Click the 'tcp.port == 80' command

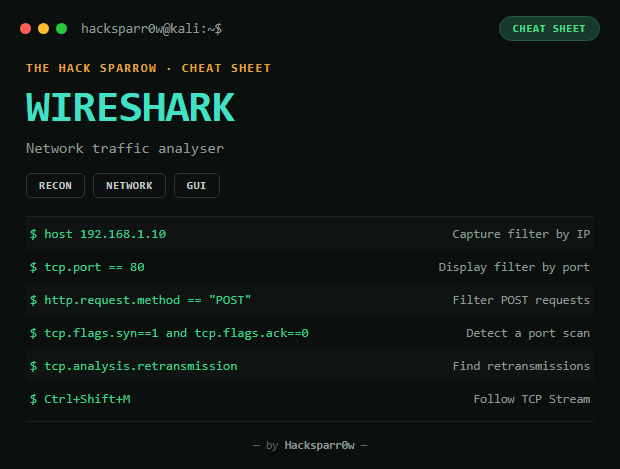[x=95, y=267]
